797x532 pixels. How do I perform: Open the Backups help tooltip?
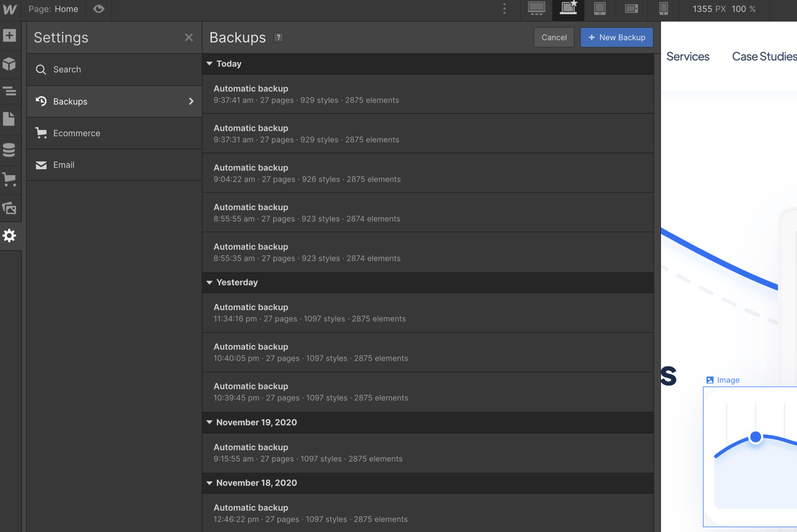click(x=278, y=38)
